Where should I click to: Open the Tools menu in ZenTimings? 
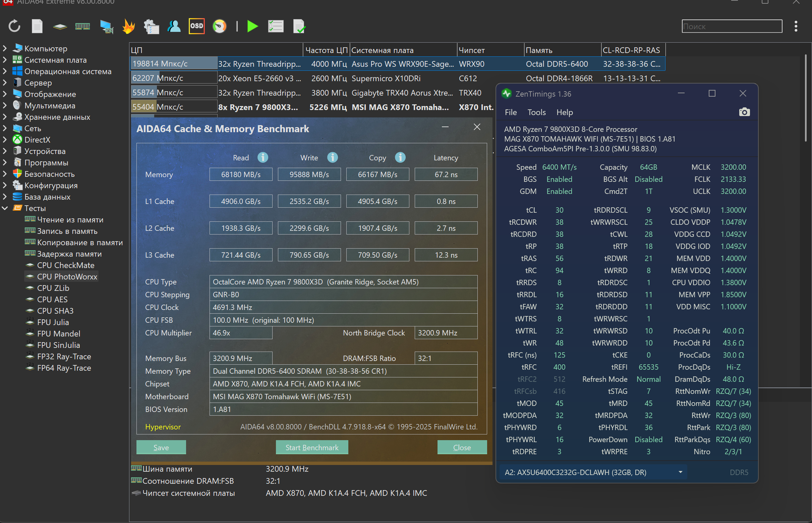click(536, 112)
